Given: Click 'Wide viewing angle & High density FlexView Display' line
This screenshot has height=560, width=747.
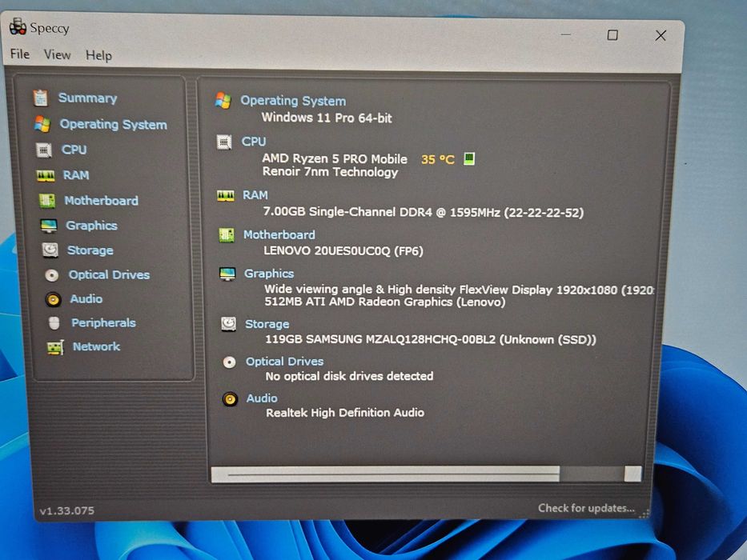Looking at the screenshot, I should 460,290.
